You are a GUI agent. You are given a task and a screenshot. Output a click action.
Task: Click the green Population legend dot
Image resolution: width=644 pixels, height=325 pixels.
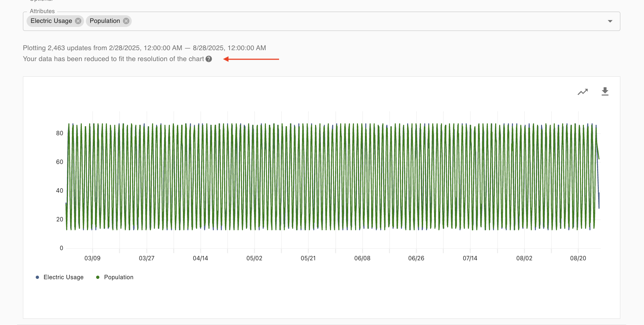pyautogui.click(x=98, y=277)
